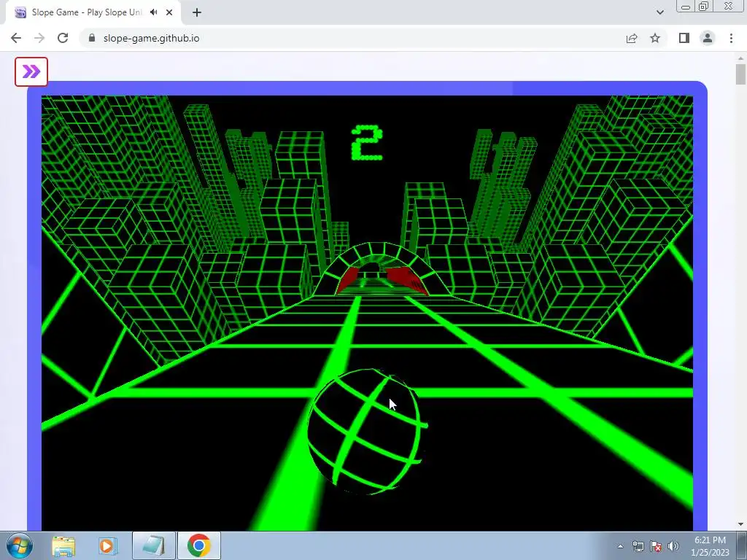Share this page via the share icon
The height and width of the screenshot is (560, 747).
pyautogui.click(x=632, y=38)
